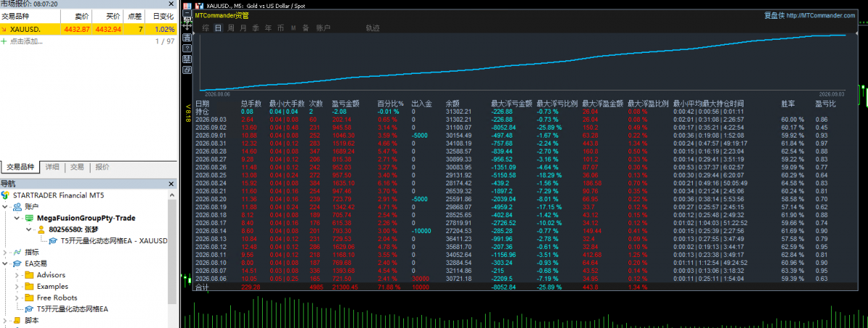This screenshot has height=328, width=868.
Task: Click the indicators chart icon beside 指标
Action: (17, 252)
